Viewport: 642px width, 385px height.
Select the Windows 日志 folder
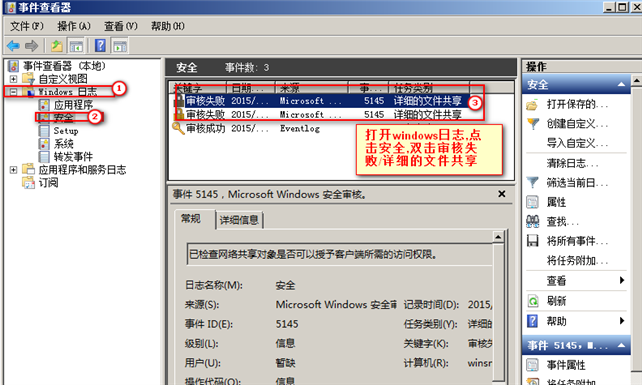pyautogui.click(x=68, y=92)
